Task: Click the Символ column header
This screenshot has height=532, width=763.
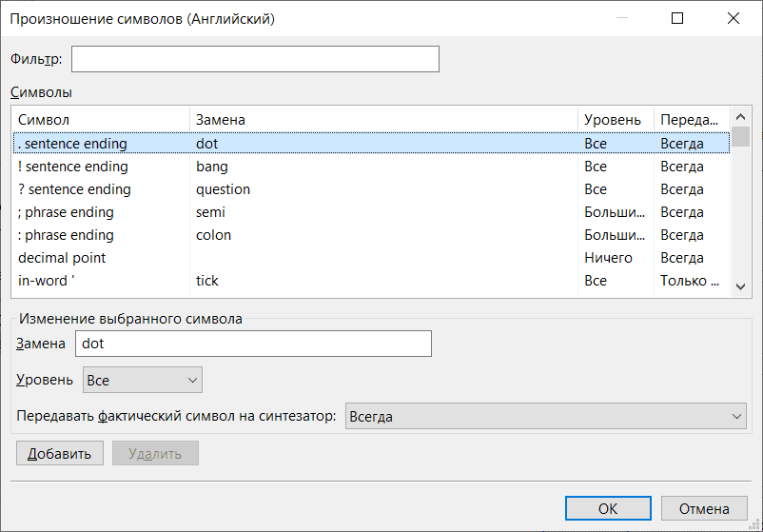Action: [100, 120]
